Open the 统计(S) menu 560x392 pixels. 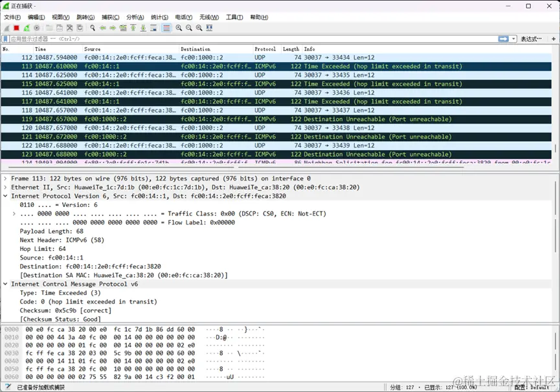[159, 17]
